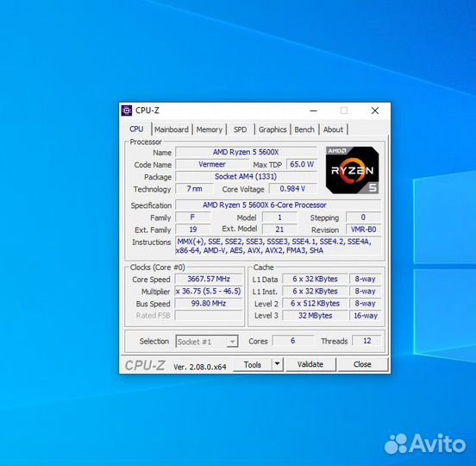Select the SPD tab

240,129
